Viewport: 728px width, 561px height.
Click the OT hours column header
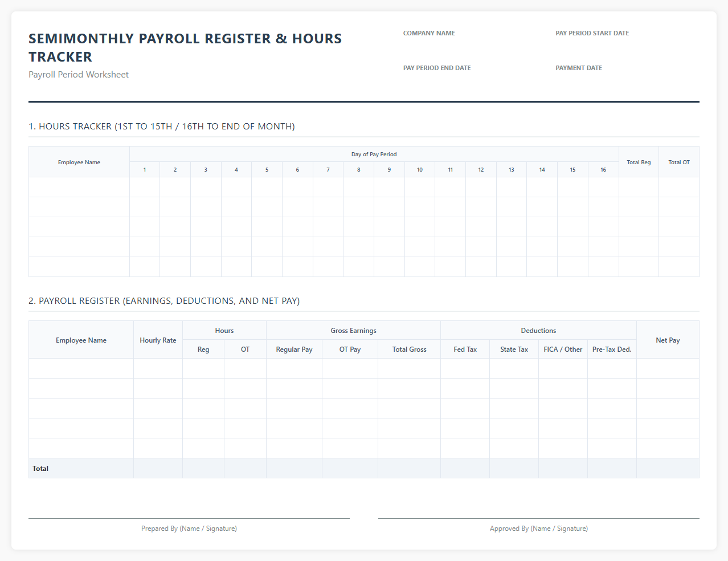click(x=245, y=349)
